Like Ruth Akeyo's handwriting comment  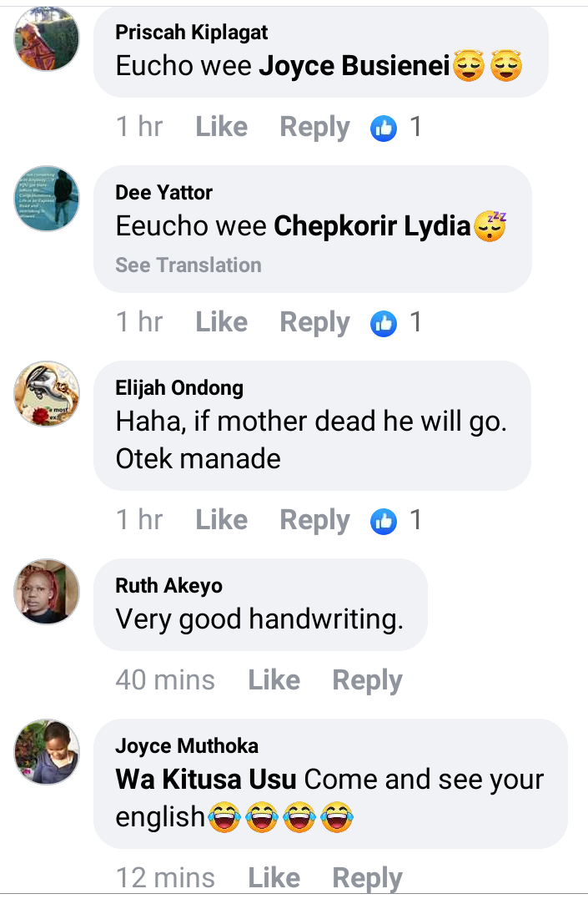(274, 680)
